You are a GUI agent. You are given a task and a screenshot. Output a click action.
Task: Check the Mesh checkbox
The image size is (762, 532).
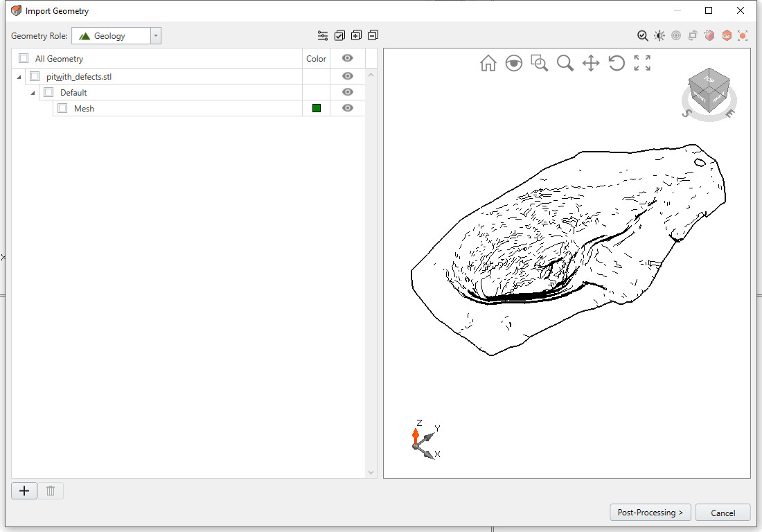point(62,108)
